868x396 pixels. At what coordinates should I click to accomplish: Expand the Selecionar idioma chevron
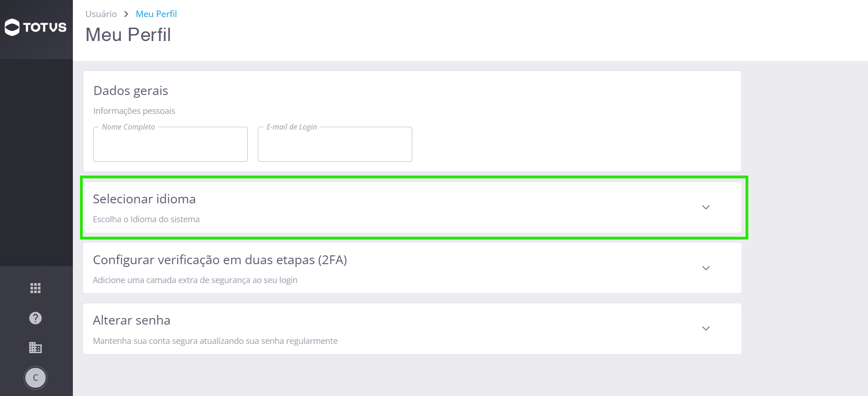click(706, 207)
